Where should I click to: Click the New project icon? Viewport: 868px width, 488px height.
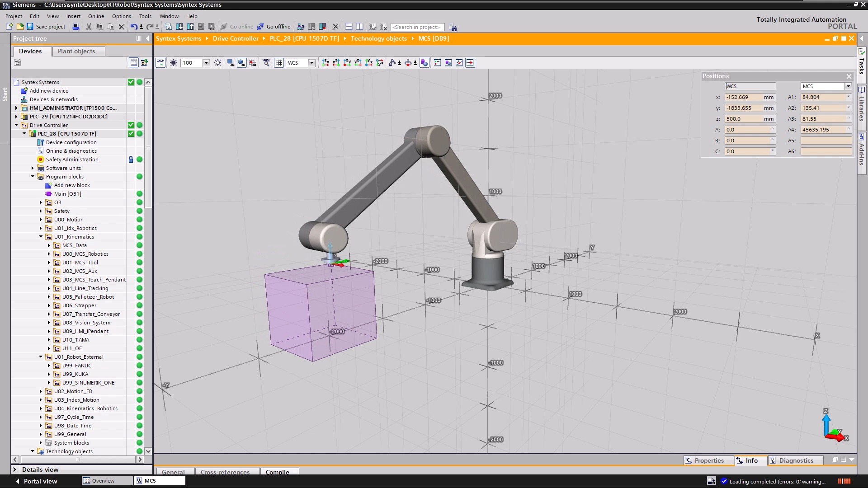(9, 27)
